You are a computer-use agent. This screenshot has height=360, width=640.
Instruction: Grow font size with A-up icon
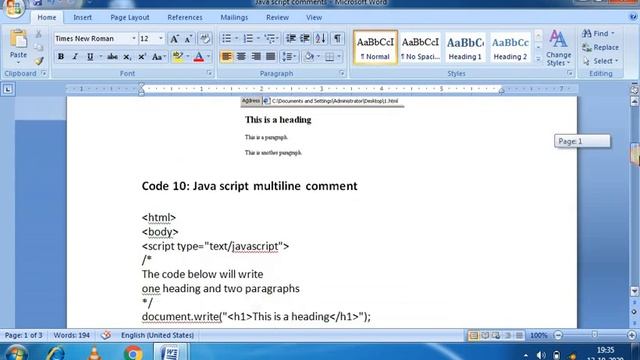point(174,39)
